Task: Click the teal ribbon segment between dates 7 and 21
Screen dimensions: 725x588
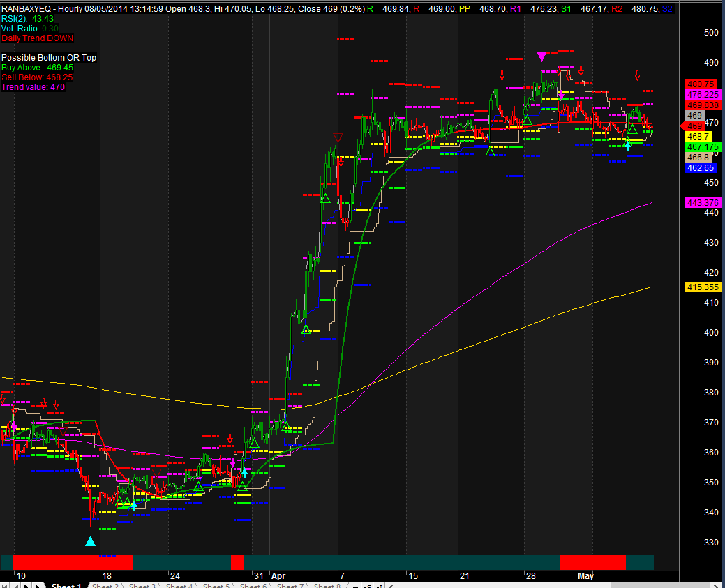Action: 401,563
